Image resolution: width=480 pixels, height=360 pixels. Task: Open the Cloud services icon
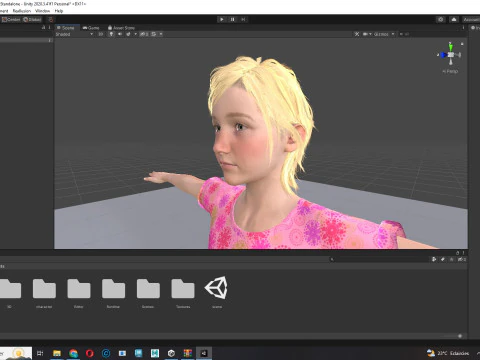point(454,19)
